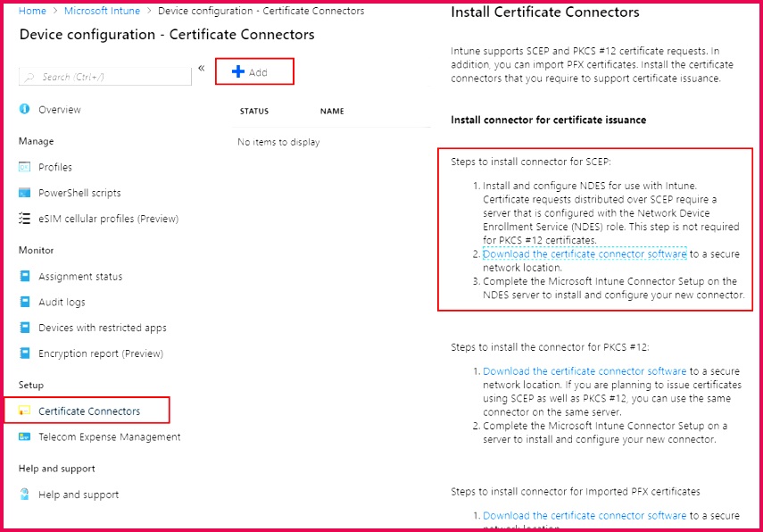Open Devices with restricted apps
The image size is (763, 532).
[103, 328]
